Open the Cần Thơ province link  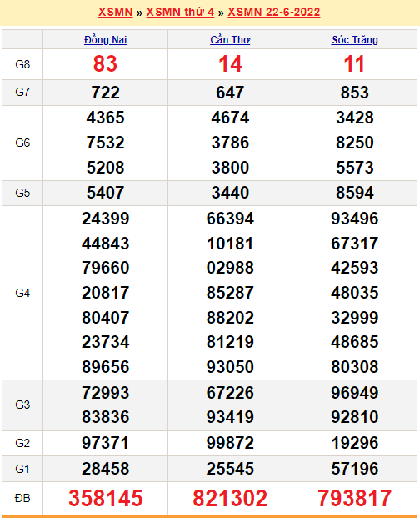pyautogui.click(x=230, y=40)
